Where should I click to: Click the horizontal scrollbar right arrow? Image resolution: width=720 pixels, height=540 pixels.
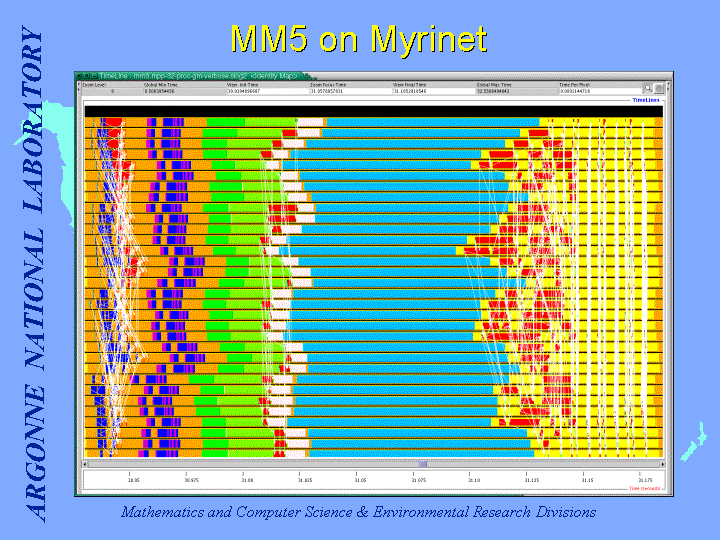pos(659,464)
